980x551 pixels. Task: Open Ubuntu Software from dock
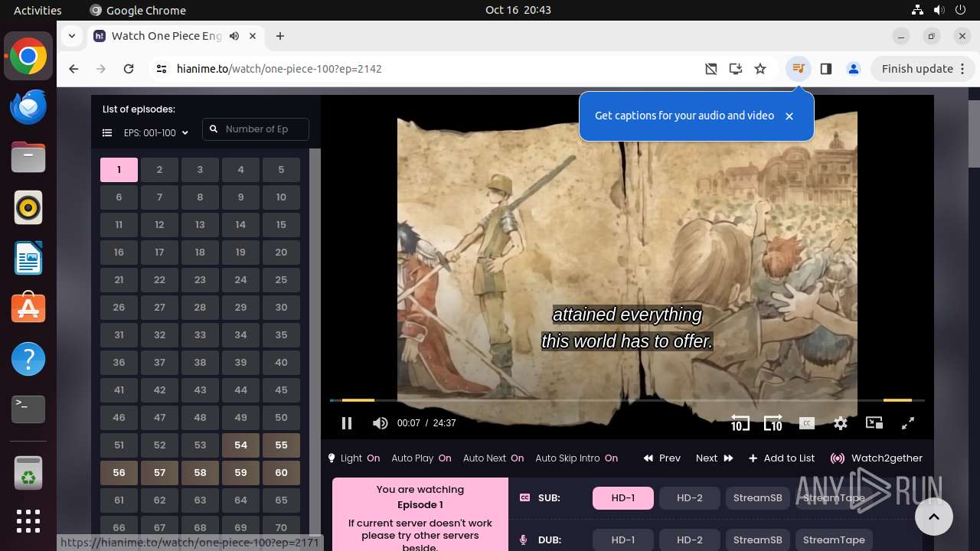(28, 308)
